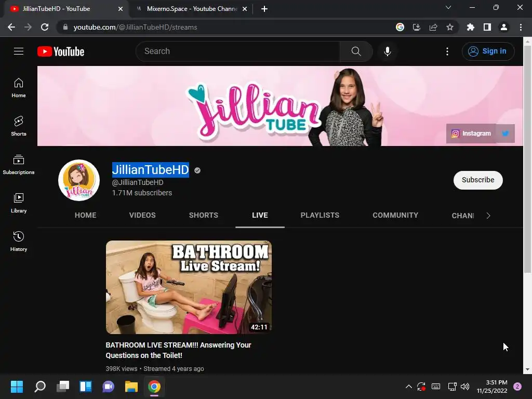
Task: Click the JillianTube channel avatar
Action: pyautogui.click(x=79, y=180)
